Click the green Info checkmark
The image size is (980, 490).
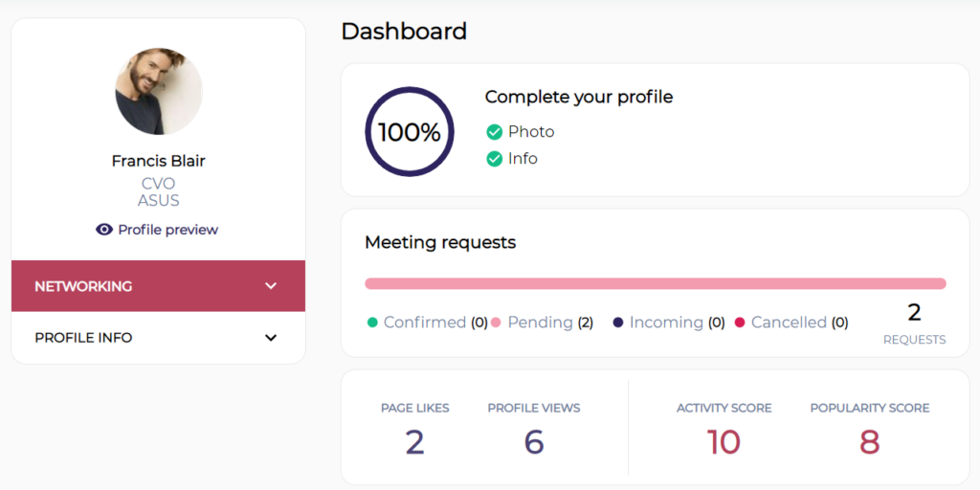point(495,159)
